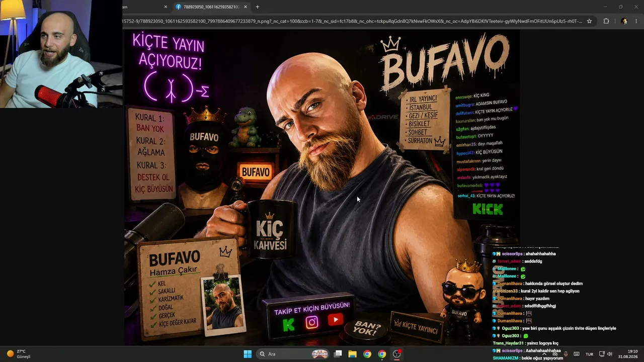The image size is (644, 362).
Task: Minimize the Chrome browser window
Action: pyautogui.click(x=606, y=7)
